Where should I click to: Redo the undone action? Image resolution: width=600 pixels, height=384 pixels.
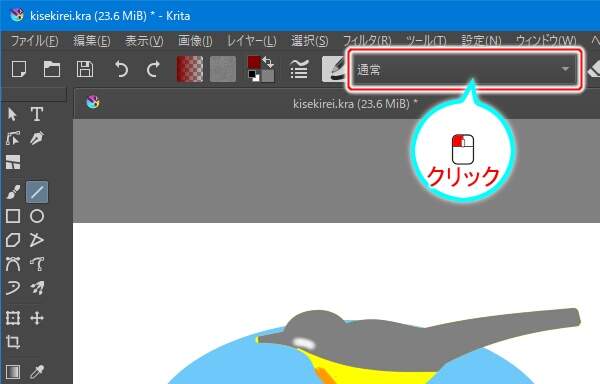[x=153, y=69]
